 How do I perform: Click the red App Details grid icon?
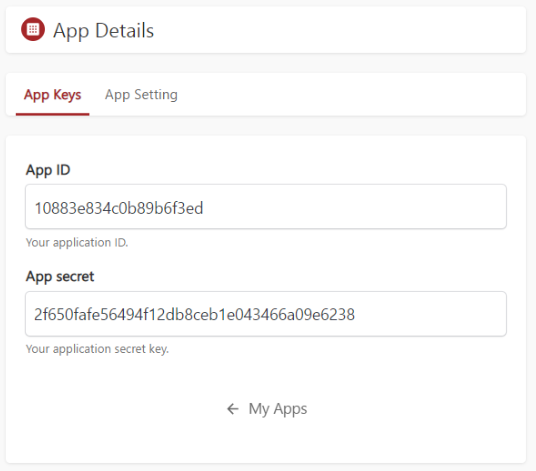(x=33, y=29)
